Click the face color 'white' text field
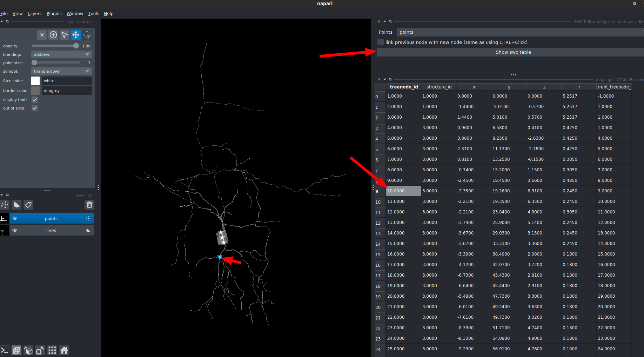Screen dimensions: 644x357 [x=67, y=81]
